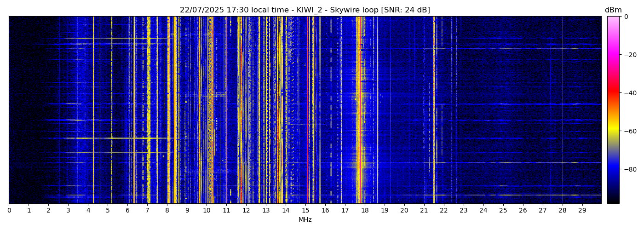This screenshot has width=644, height=230.
Task: Click the wide bright signal near 17.7 MHz
Action: click(x=359, y=110)
